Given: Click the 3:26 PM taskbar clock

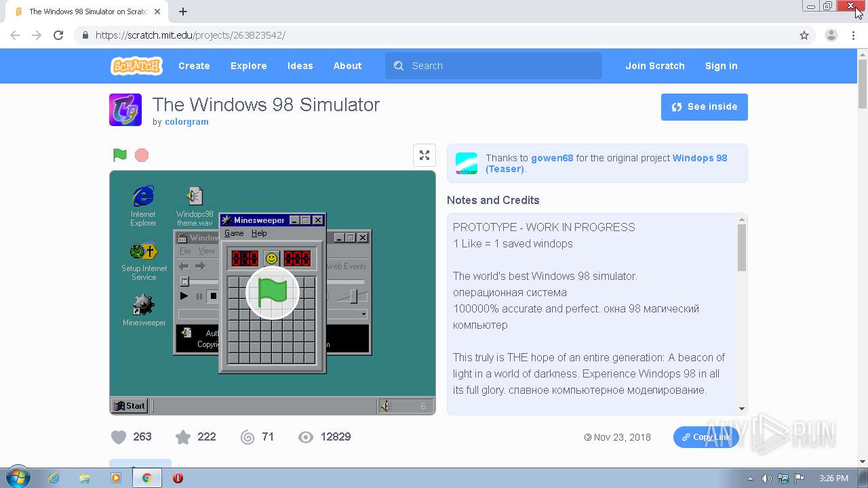Looking at the screenshot, I should 833,479.
